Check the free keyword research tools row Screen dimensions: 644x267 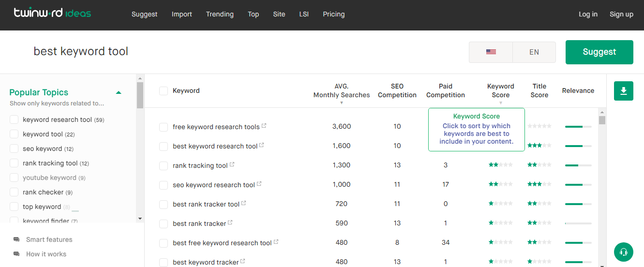[164, 127]
